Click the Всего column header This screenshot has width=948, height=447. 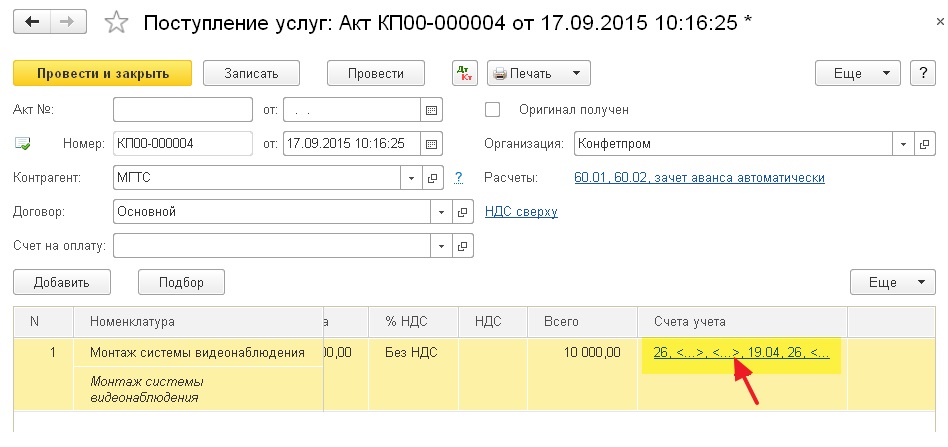(583, 322)
